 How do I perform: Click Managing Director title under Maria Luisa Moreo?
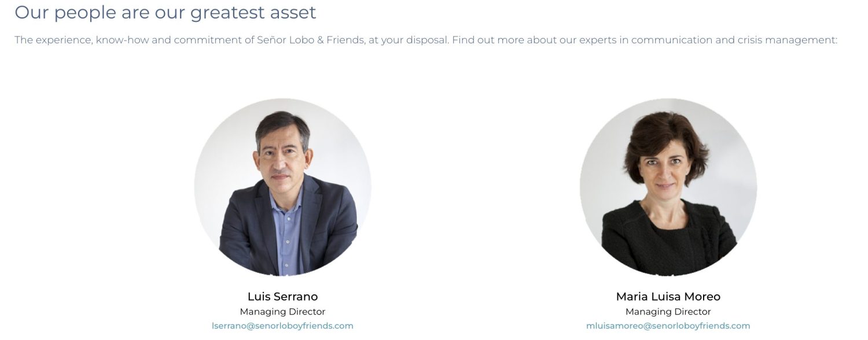pyautogui.click(x=668, y=312)
